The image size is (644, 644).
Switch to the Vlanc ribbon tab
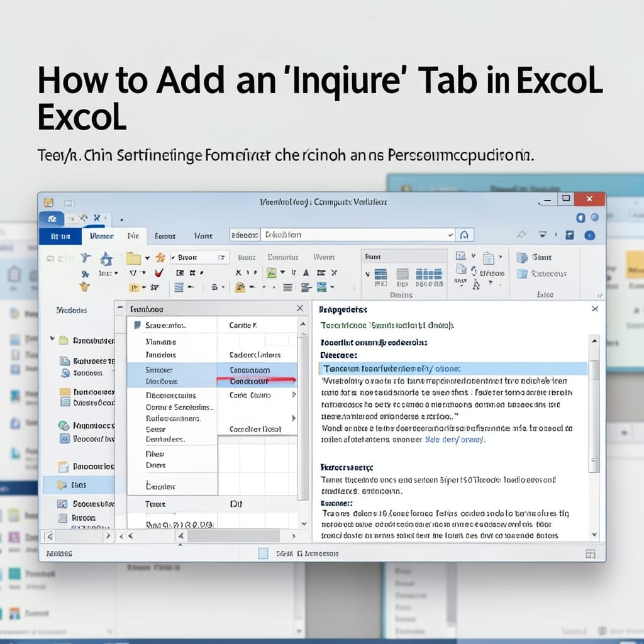203,236
